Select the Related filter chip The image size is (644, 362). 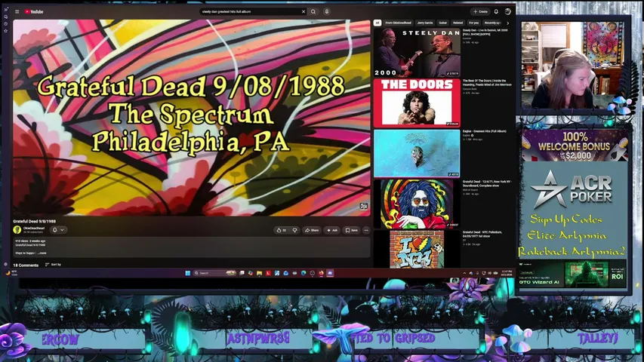click(458, 23)
